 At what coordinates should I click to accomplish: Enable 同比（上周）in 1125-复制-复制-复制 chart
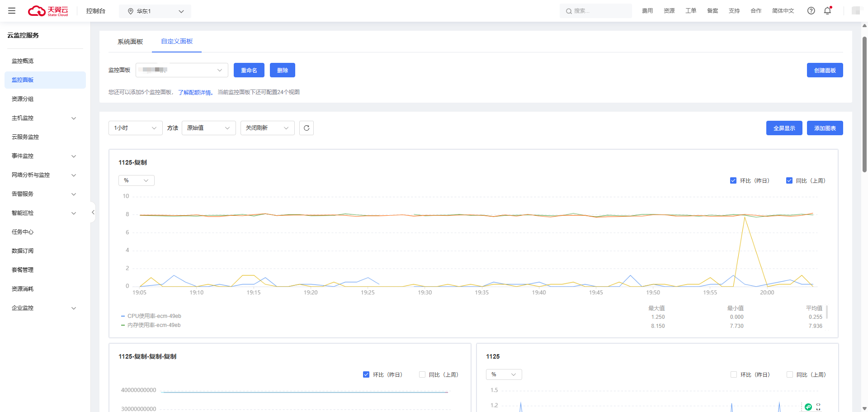[422, 374]
